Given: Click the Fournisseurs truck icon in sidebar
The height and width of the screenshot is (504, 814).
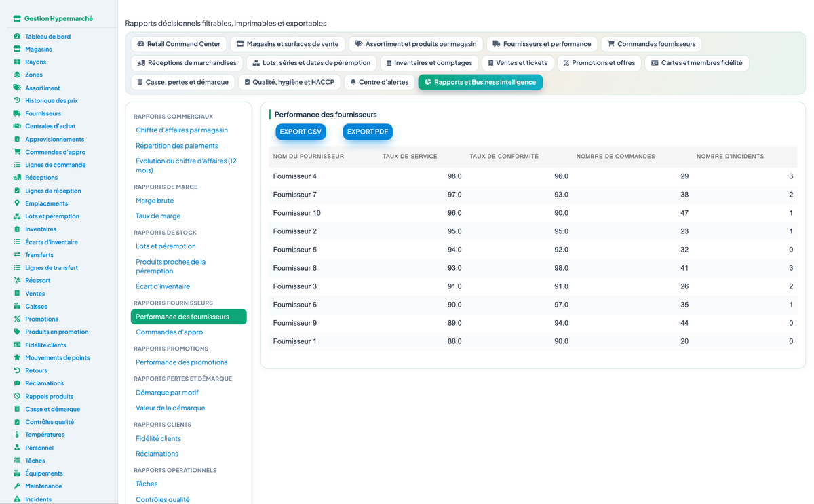Looking at the screenshot, I should 17,113.
